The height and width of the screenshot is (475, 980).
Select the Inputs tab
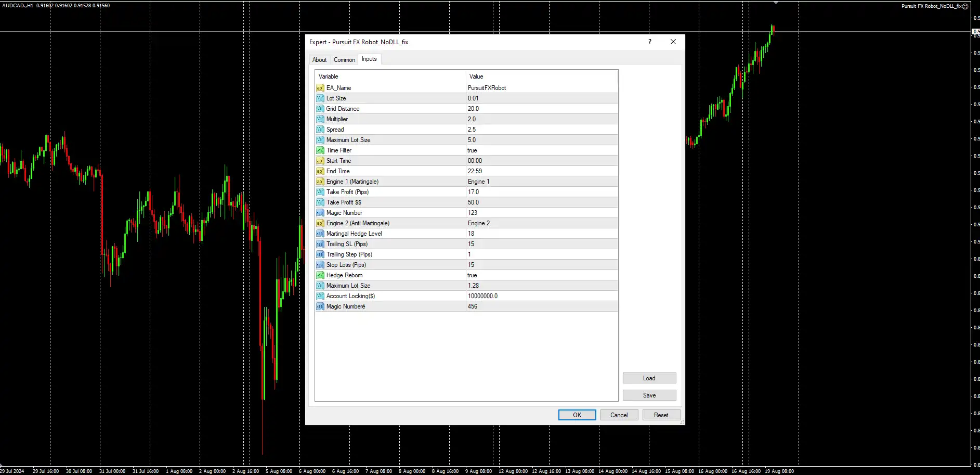[x=369, y=59]
